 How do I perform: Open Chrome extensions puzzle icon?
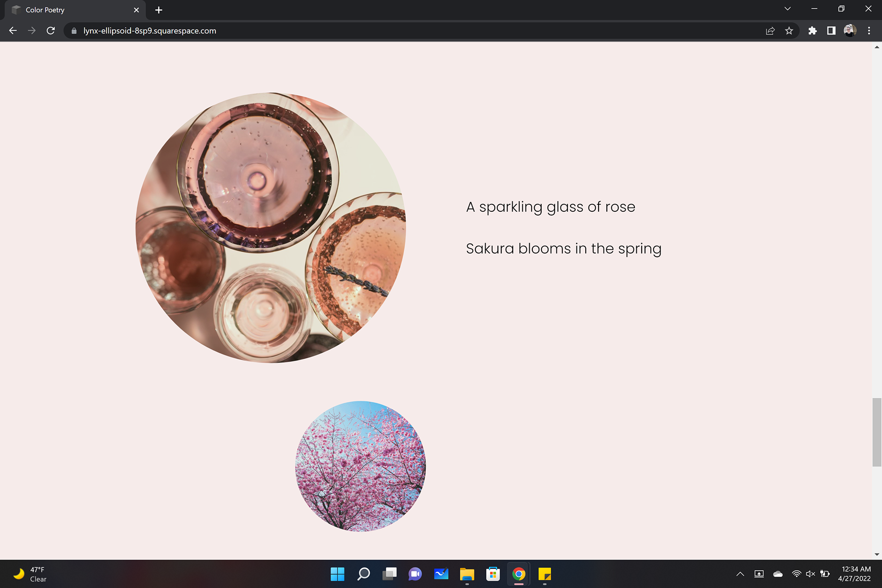point(812,31)
